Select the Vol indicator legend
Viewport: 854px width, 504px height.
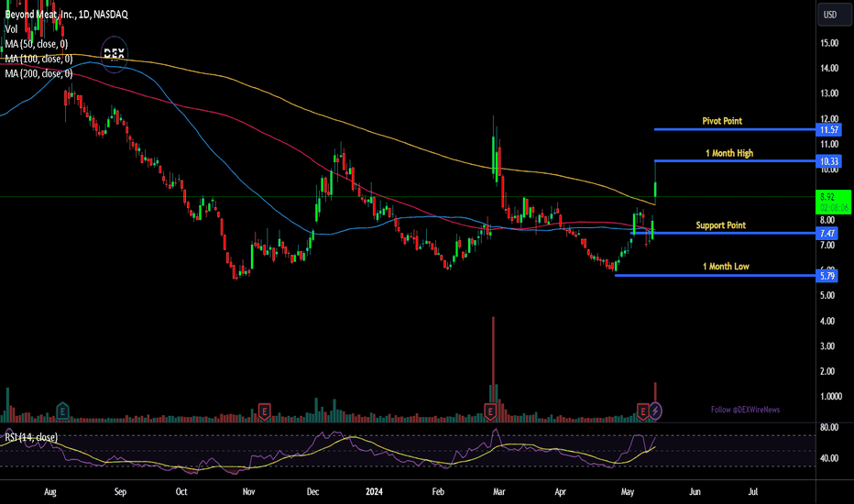pos(11,29)
